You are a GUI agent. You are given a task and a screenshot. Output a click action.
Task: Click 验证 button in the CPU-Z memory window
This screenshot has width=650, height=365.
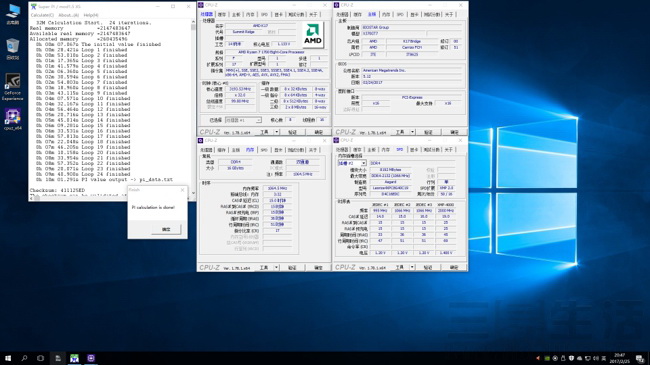pos(292,268)
